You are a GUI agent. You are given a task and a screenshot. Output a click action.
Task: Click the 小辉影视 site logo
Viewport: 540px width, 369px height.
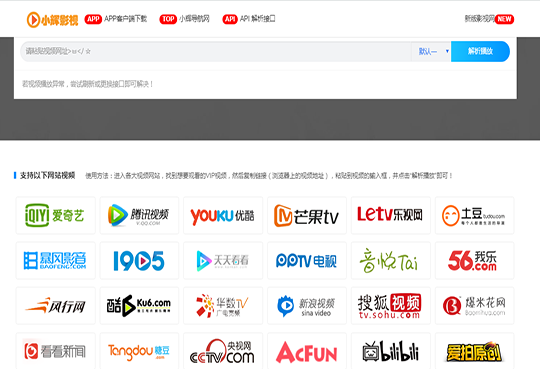52,20
